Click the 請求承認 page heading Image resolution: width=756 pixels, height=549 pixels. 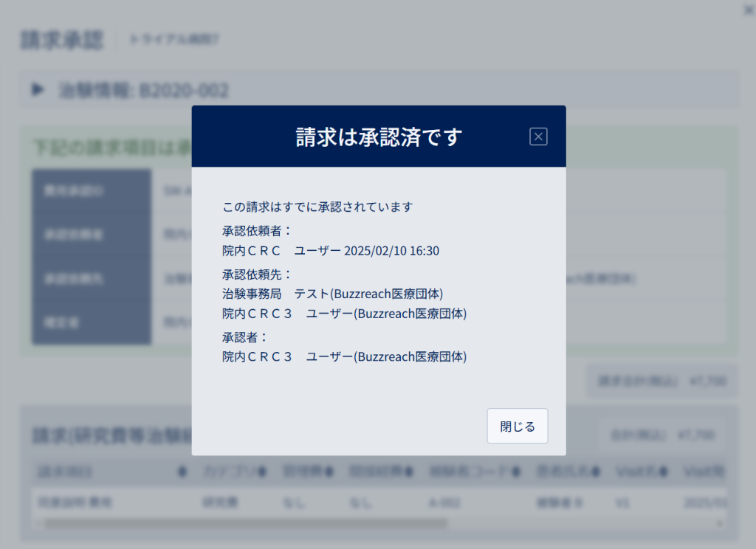62,39
